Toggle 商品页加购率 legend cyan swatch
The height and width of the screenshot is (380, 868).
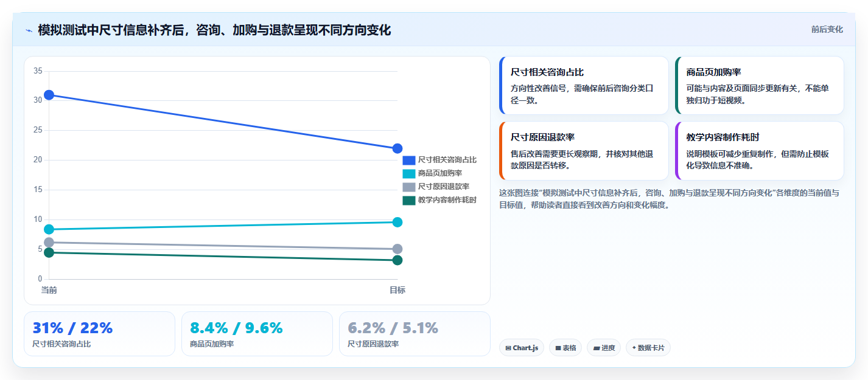408,173
